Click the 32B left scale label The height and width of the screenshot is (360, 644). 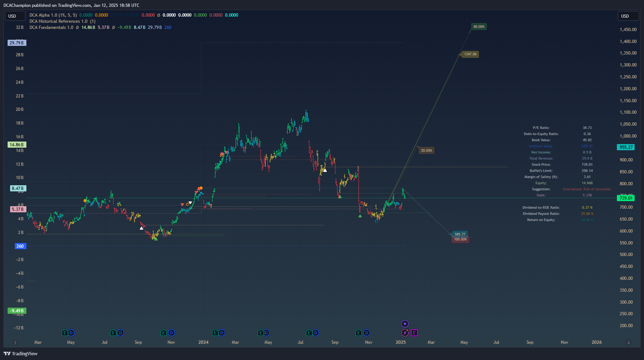click(20, 27)
